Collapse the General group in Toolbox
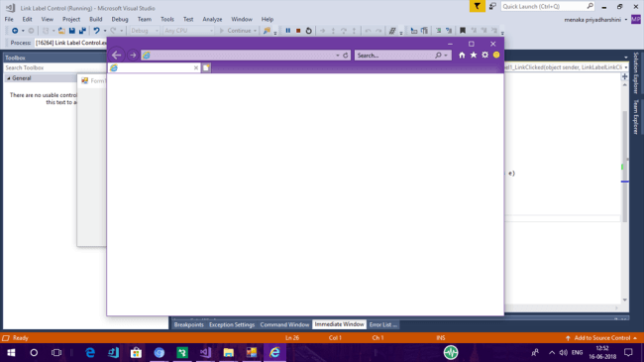 9,78
